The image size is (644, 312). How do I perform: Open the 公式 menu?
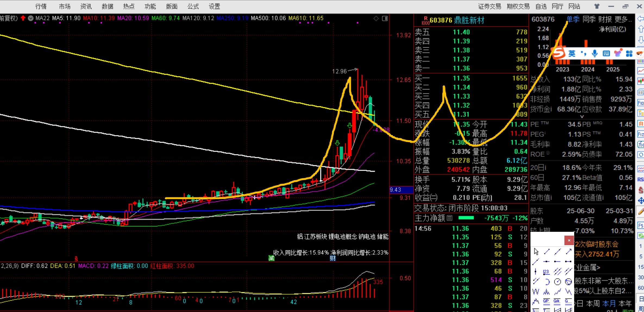point(193,6)
